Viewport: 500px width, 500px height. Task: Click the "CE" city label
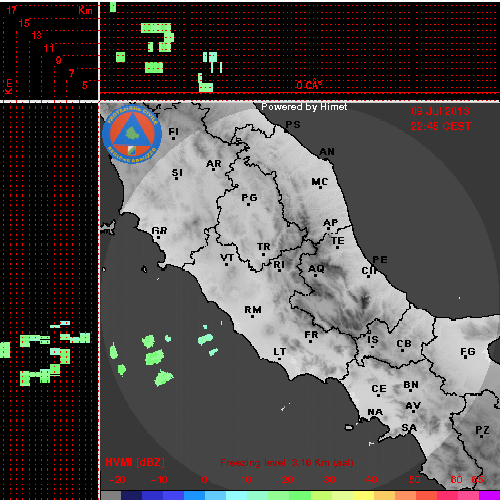coord(379,389)
